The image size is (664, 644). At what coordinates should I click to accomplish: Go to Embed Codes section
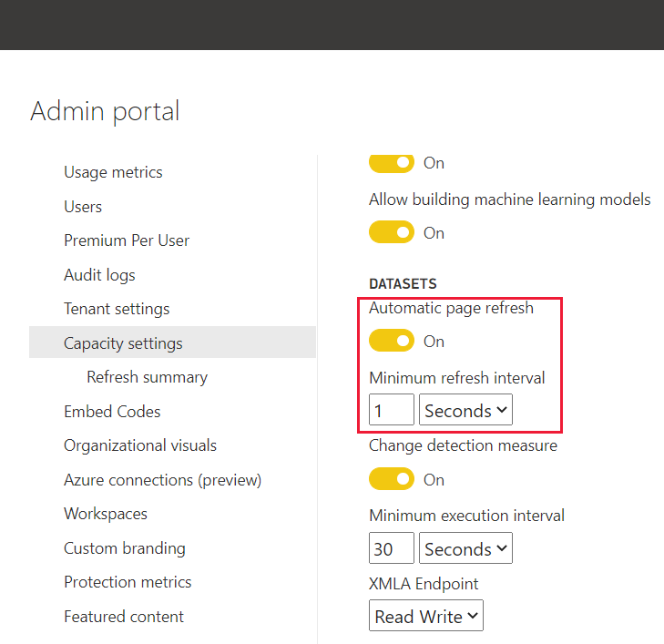tap(112, 412)
